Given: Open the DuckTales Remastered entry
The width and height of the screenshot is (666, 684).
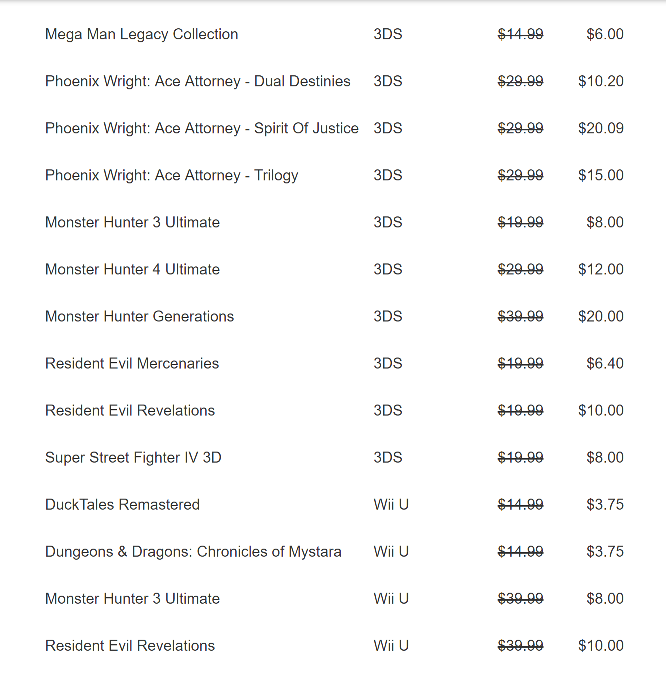Looking at the screenshot, I should pyautogui.click(x=122, y=504).
